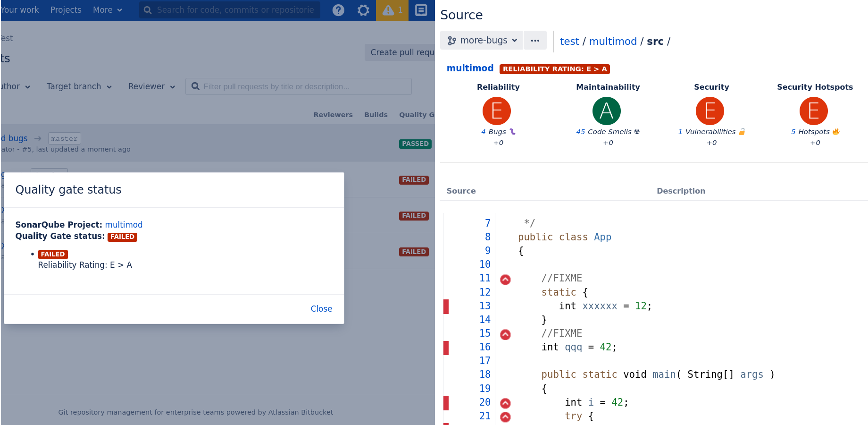
Task: Open the multimod breadcrumb link
Action: 613,41
